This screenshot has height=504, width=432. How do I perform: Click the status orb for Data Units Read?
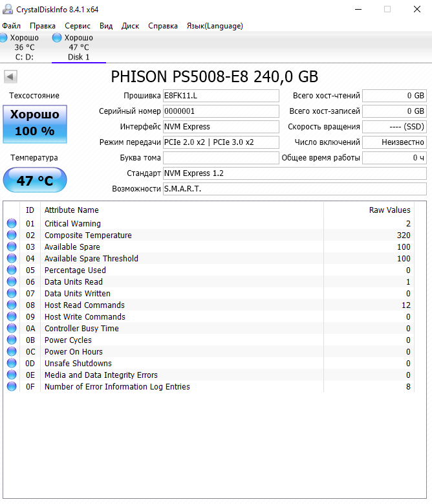pos(12,281)
